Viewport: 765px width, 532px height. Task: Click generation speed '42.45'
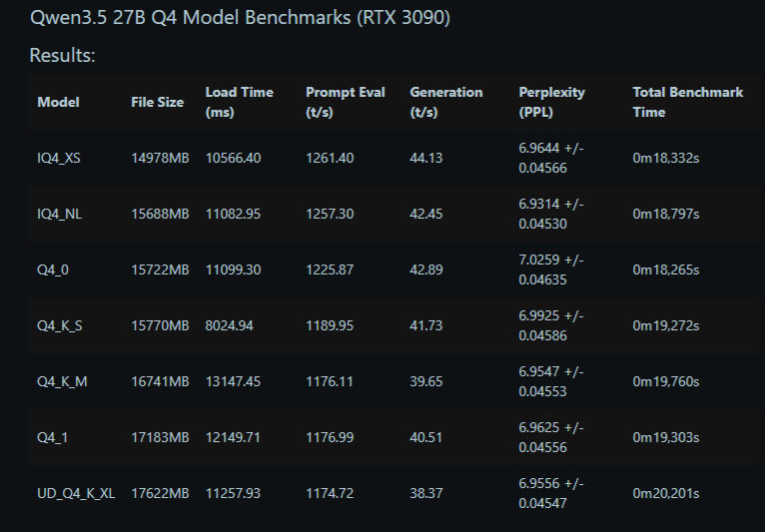coord(425,214)
